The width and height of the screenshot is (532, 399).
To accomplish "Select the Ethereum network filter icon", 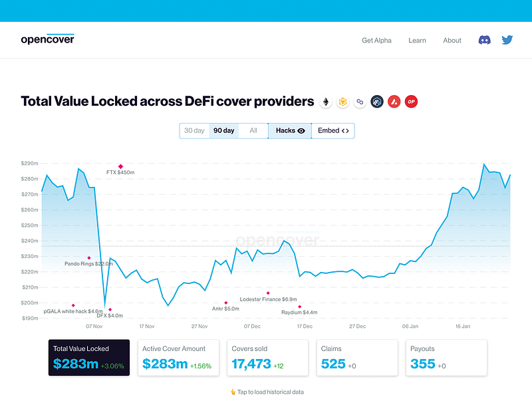I will point(326,102).
